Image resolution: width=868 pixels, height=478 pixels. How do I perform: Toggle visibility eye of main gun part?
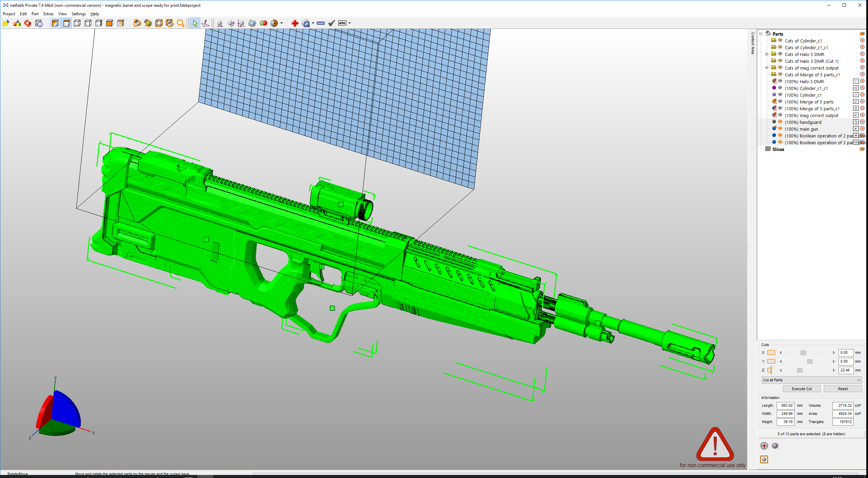coord(780,129)
